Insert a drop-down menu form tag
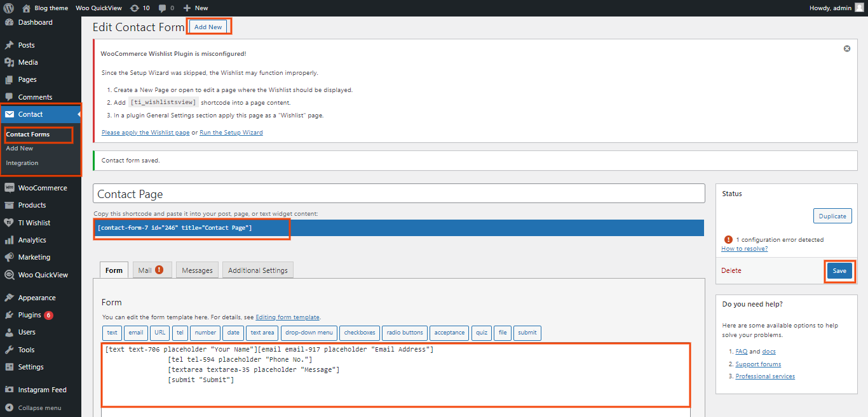868x417 pixels. [309, 333]
